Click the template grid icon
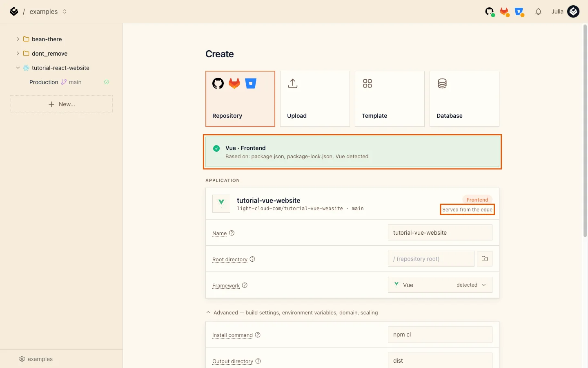 pos(367,83)
